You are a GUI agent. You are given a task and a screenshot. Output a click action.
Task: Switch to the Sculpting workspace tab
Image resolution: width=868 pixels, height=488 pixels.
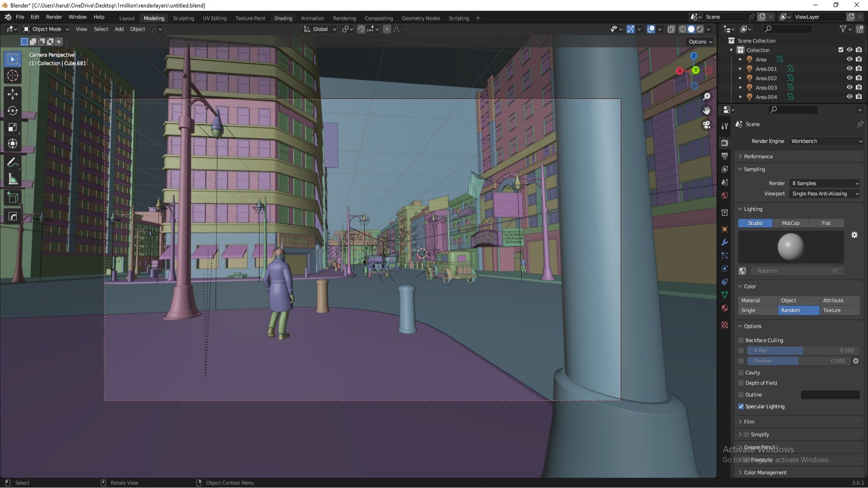(x=184, y=18)
